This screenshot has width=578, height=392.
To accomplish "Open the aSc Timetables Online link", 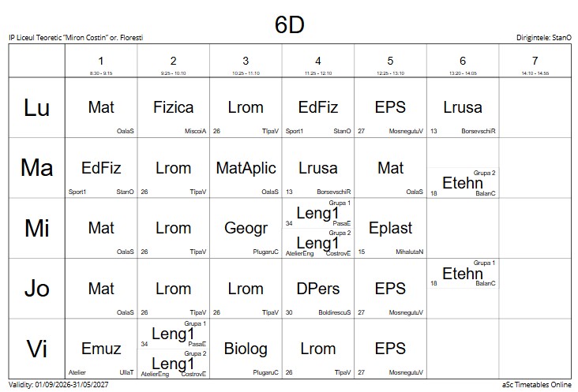I will (536, 385).
